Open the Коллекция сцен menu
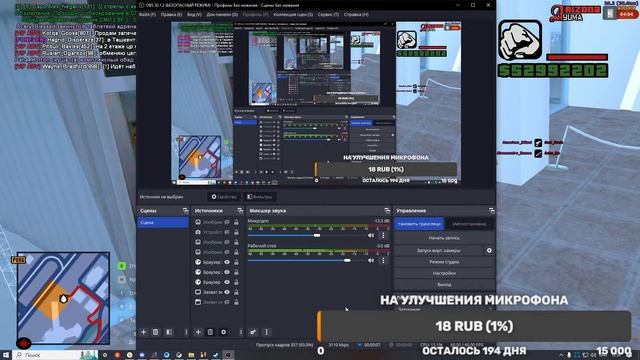The height and width of the screenshot is (360, 640). pos(293,14)
